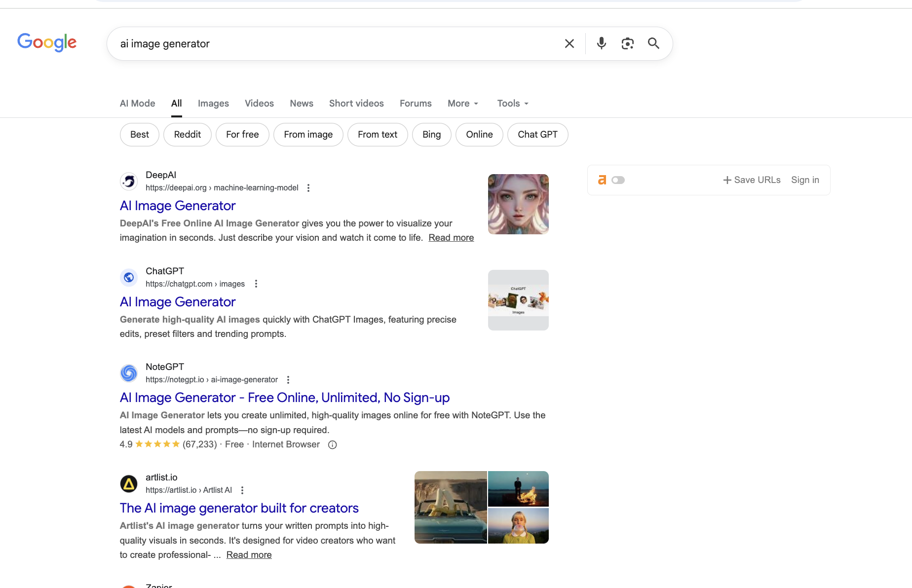Image resolution: width=912 pixels, height=588 pixels.
Task: Open the three-dot menu on the DeepAI result
Action: click(x=308, y=188)
